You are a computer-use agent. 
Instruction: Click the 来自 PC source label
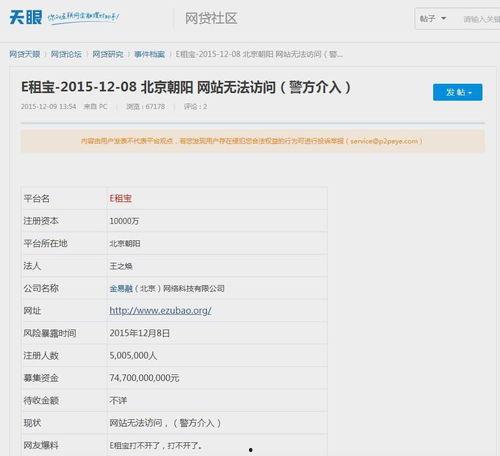click(95, 107)
